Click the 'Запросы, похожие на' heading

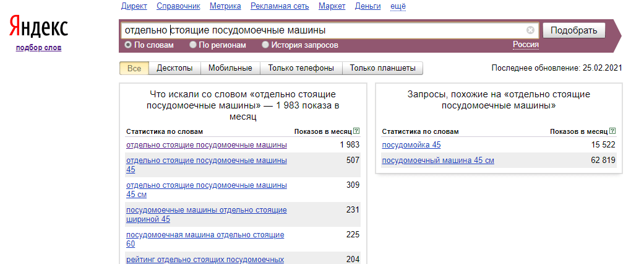point(499,100)
